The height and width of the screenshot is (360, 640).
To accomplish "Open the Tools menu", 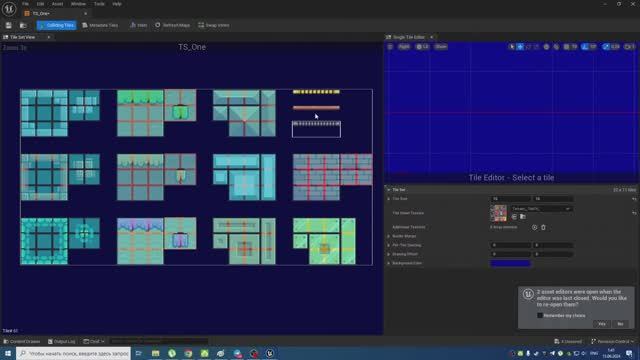I will [x=99, y=4].
